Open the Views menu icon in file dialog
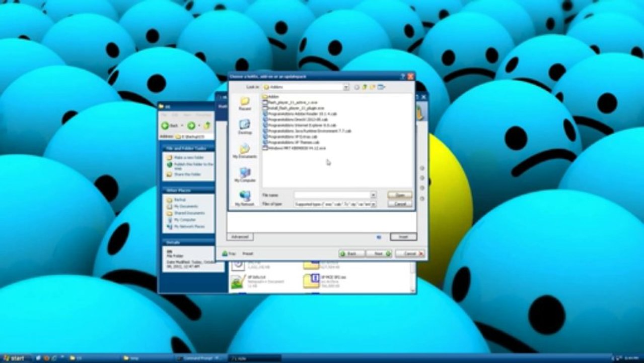This screenshot has height=363, width=644. pyautogui.click(x=382, y=87)
